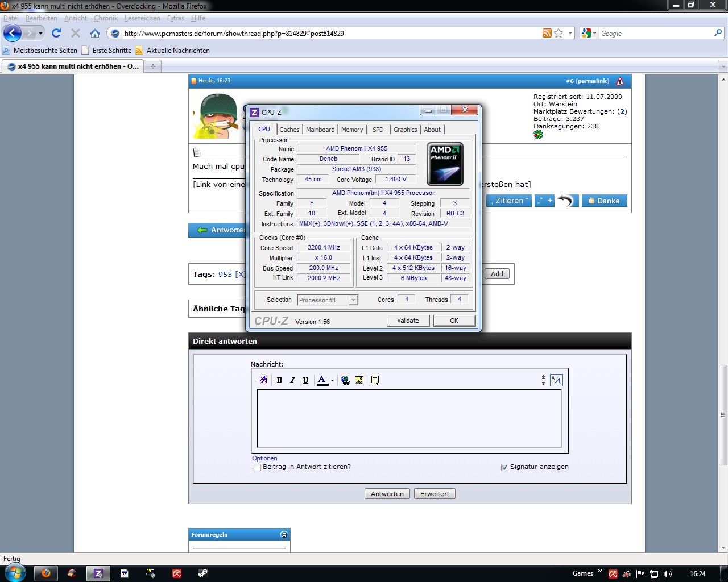
Task: Toggle bold in the reply editor
Action: tap(279, 380)
